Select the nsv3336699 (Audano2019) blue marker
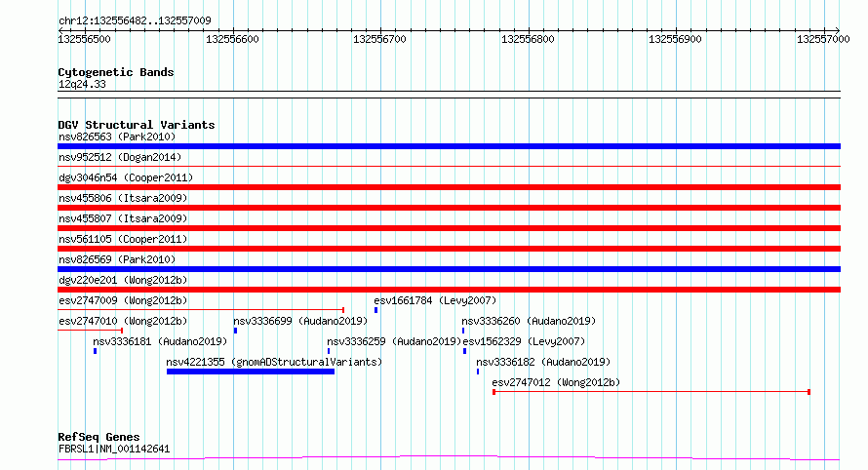Image resolution: width=868 pixels, height=470 pixels. (x=235, y=331)
